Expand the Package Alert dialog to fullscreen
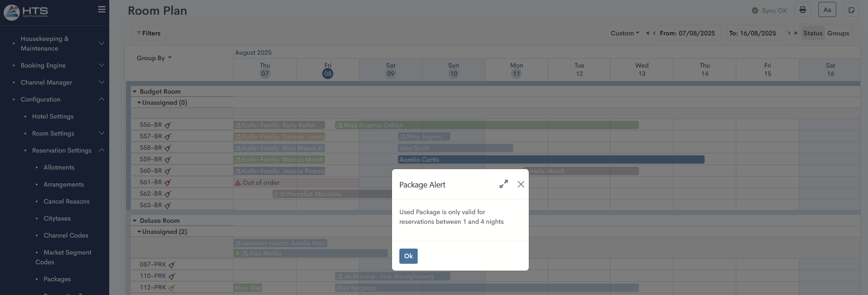 (x=504, y=184)
